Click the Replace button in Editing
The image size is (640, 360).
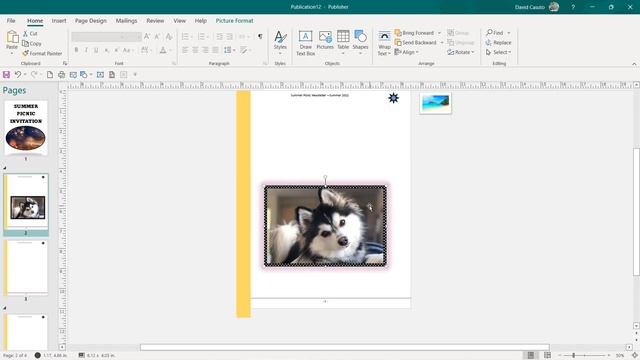point(498,42)
